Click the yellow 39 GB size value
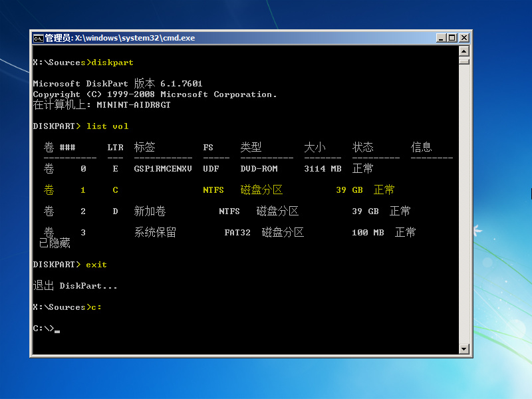The height and width of the screenshot is (399, 532). (349, 190)
